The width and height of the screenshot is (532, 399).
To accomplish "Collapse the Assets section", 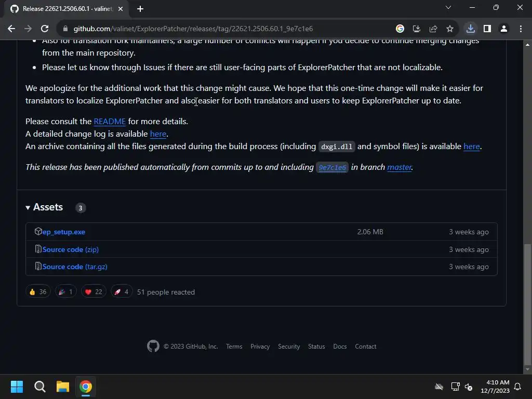I will click(x=45, y=207).
